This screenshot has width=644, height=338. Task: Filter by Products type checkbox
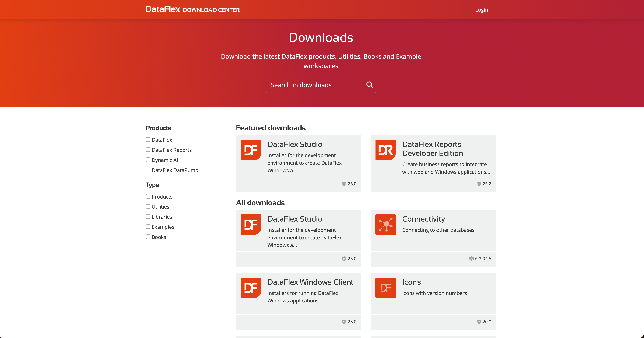click(148, 196)
